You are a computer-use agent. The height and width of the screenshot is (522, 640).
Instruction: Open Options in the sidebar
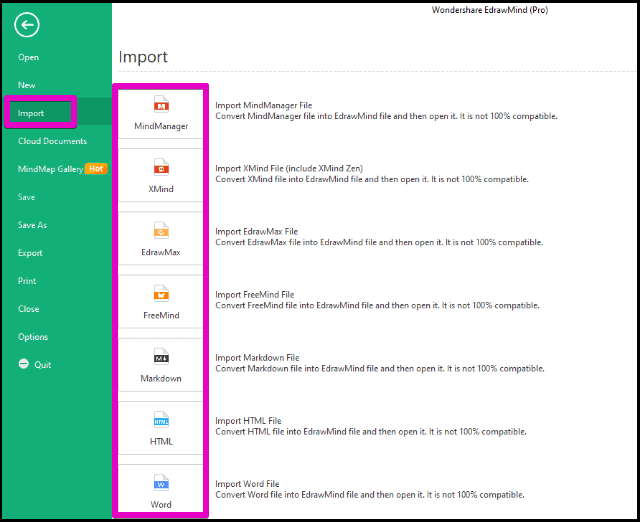[x=33, y=337]
